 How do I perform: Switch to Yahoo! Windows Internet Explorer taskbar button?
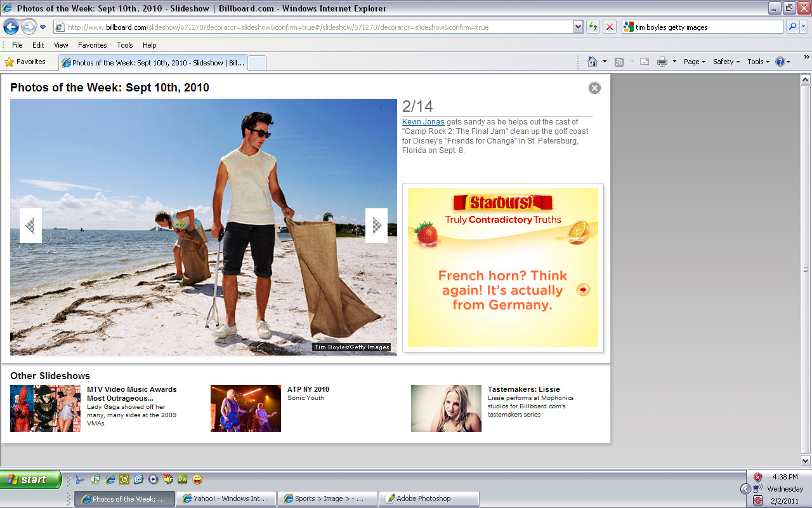(x=226, y=498)
